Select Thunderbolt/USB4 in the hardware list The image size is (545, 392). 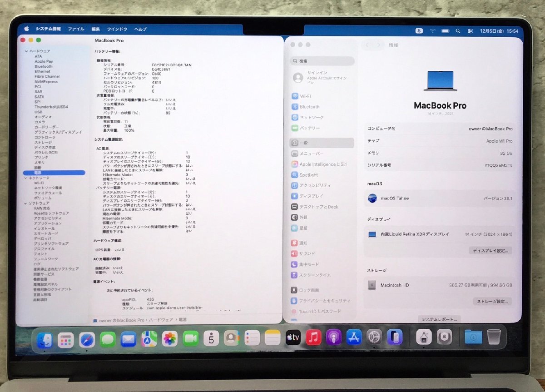(51, 107)
